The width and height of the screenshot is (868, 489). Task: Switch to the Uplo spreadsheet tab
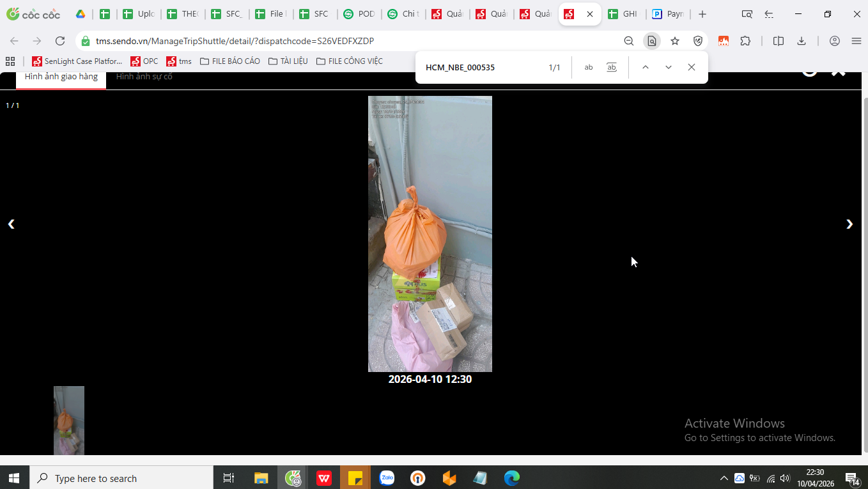coord(138,14)
